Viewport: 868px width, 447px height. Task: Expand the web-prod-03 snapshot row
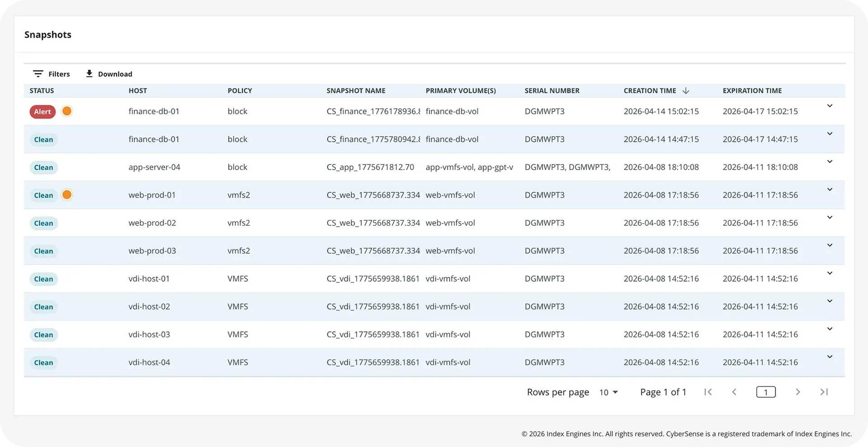point(830,245)
